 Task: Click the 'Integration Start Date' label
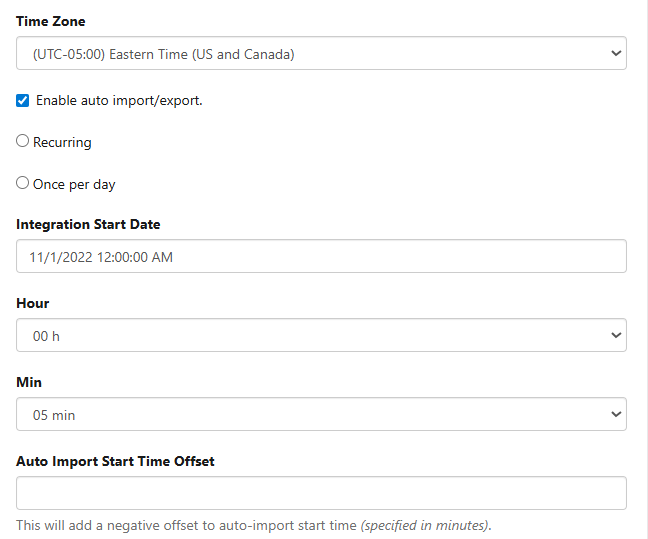(88, 224)
